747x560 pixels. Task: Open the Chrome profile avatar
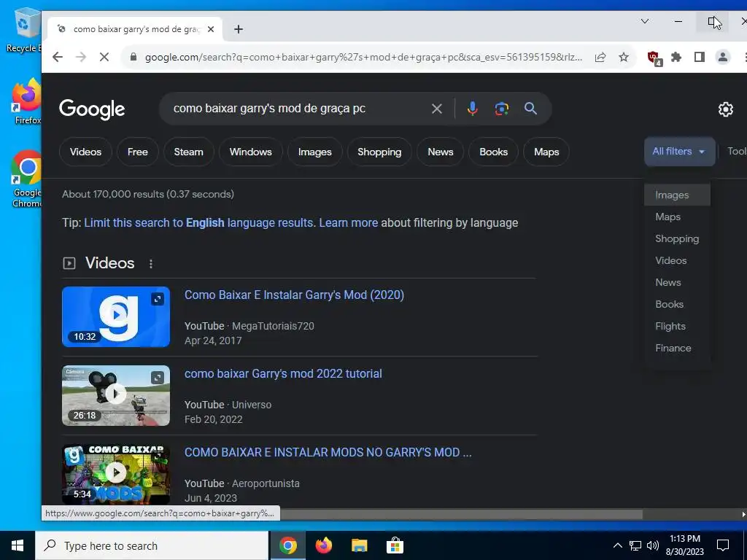pos(723,57)
